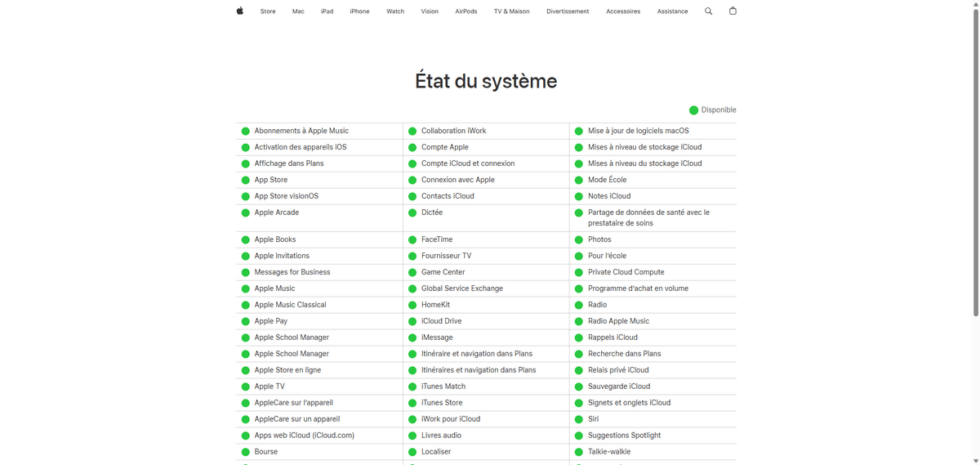Select the Fournisseur TV entry

click(446, 256)
